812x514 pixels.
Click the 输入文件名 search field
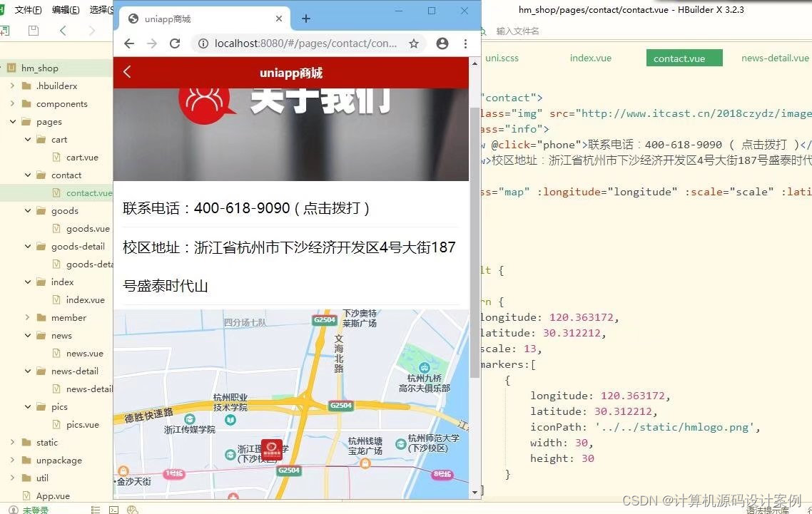pyautogui.click(x=517, y=31)
